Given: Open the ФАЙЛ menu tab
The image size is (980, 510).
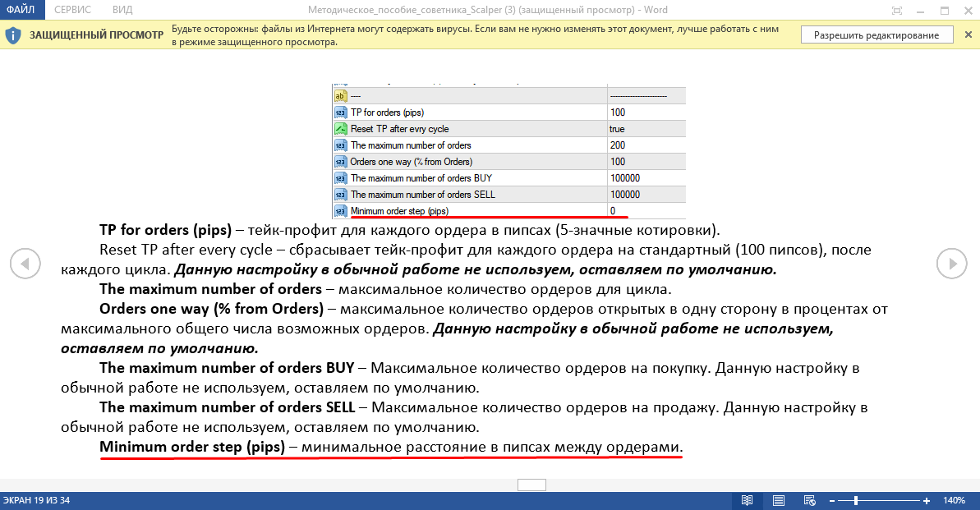Looking at the screenshot, I should [x=22, y=9].
